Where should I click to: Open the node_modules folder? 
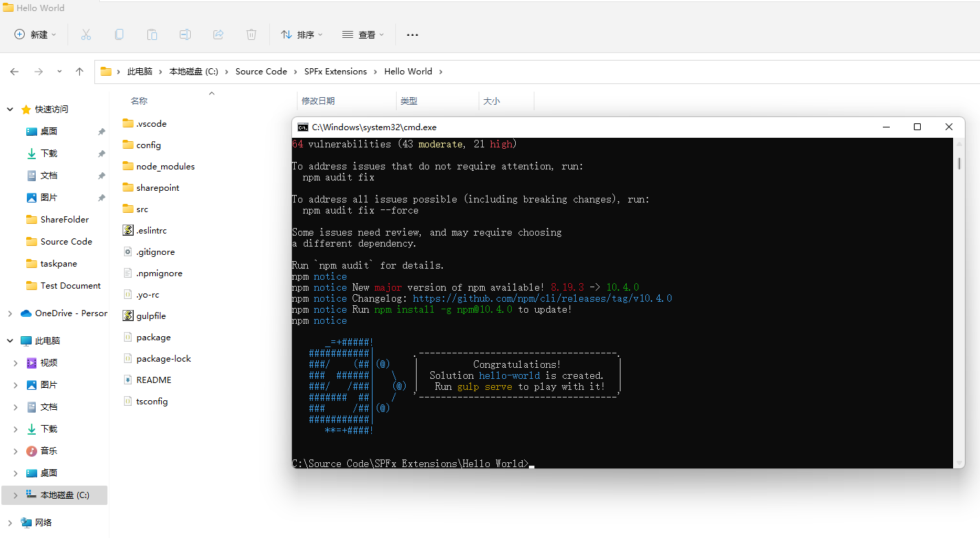(165, 166)
